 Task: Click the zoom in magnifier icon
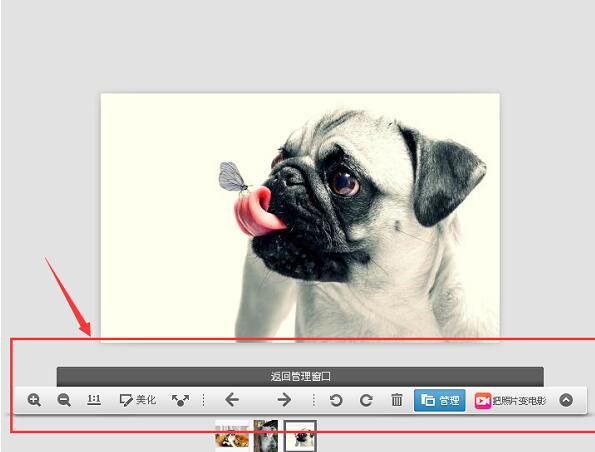click(x=34, y=400)
